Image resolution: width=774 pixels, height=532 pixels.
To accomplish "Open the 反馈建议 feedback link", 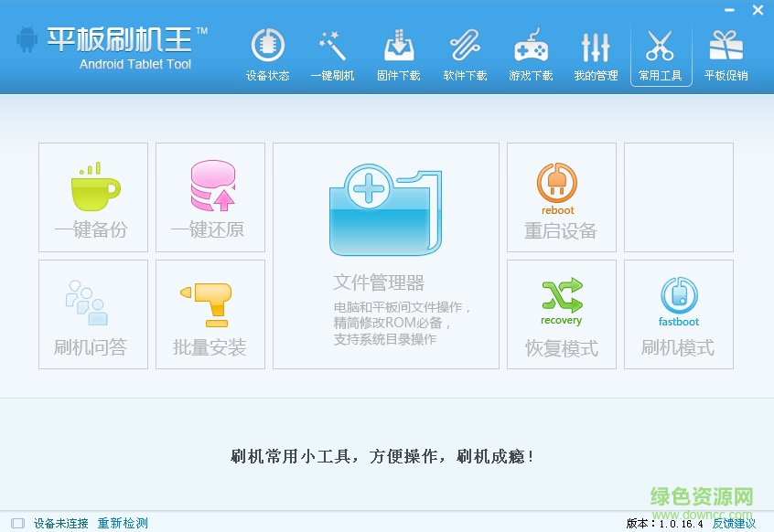I will click(734, 523).
